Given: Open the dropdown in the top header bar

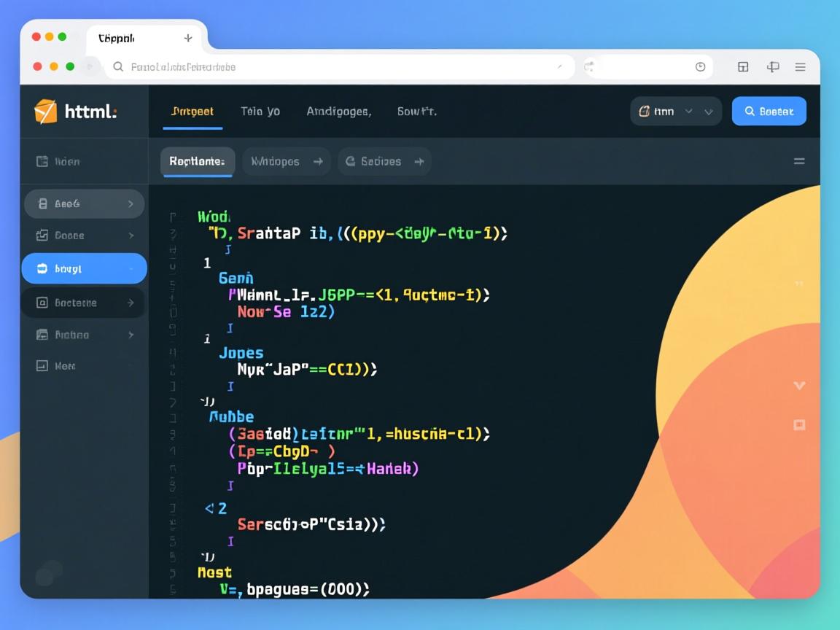Looking at the screenshot, I should pos(675,112).
